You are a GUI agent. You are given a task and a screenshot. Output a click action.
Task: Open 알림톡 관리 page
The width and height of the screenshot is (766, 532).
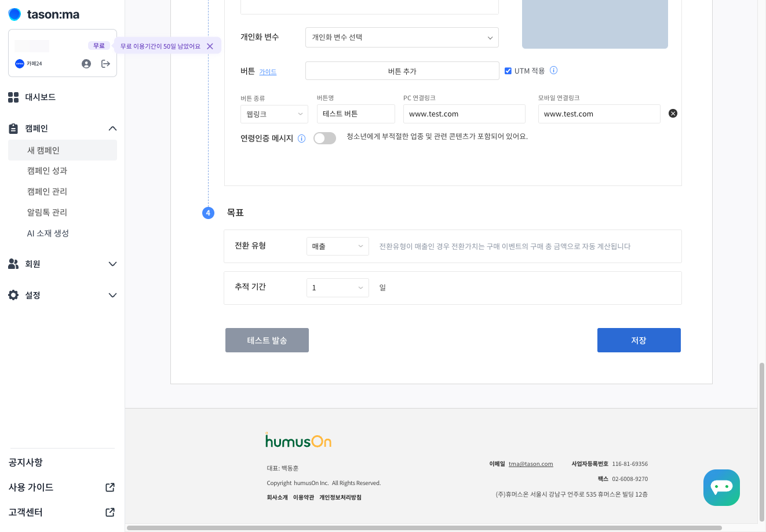tap(47, 213)
